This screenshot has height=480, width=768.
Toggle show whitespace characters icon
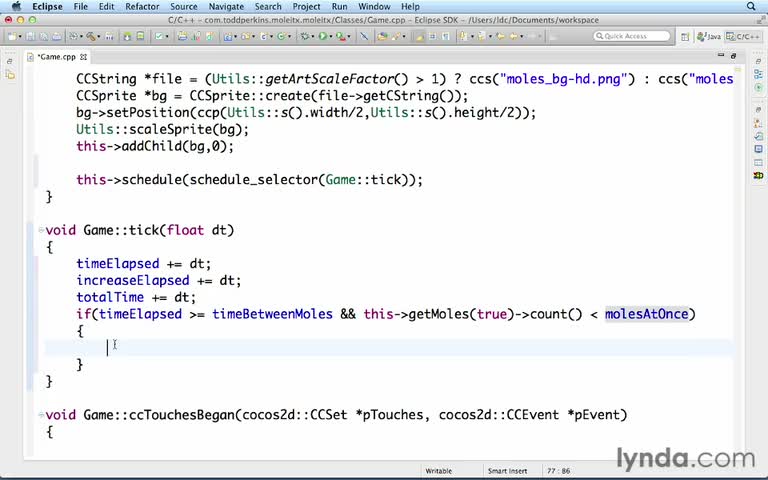click(x=446, y=36)
